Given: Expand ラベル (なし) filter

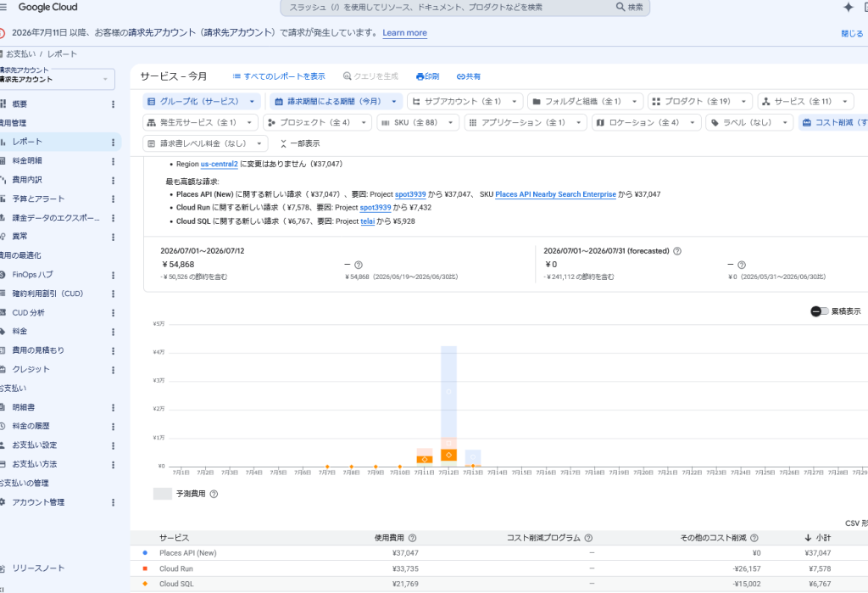Looking at the screenshot, I should click(749, 122).
